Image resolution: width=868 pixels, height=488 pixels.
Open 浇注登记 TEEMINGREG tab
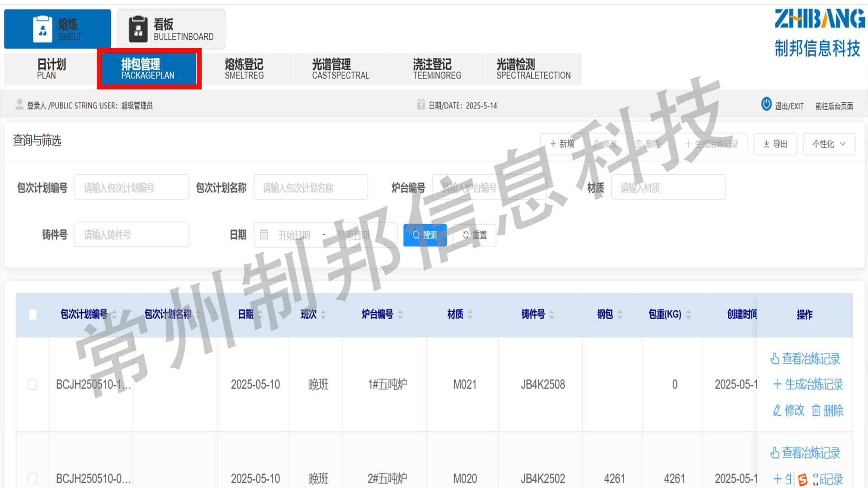point(437,69)
